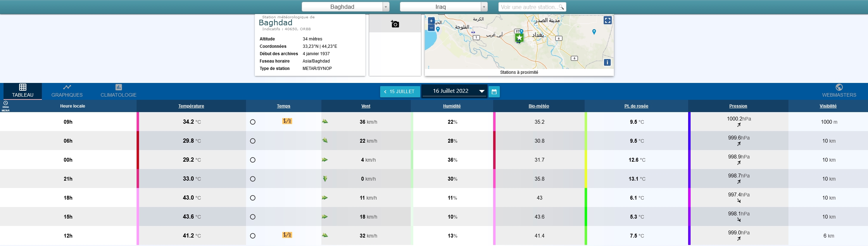Click the dust weather symbol at 09h
This screenshot has width=868, height=246.
(287, 121)
